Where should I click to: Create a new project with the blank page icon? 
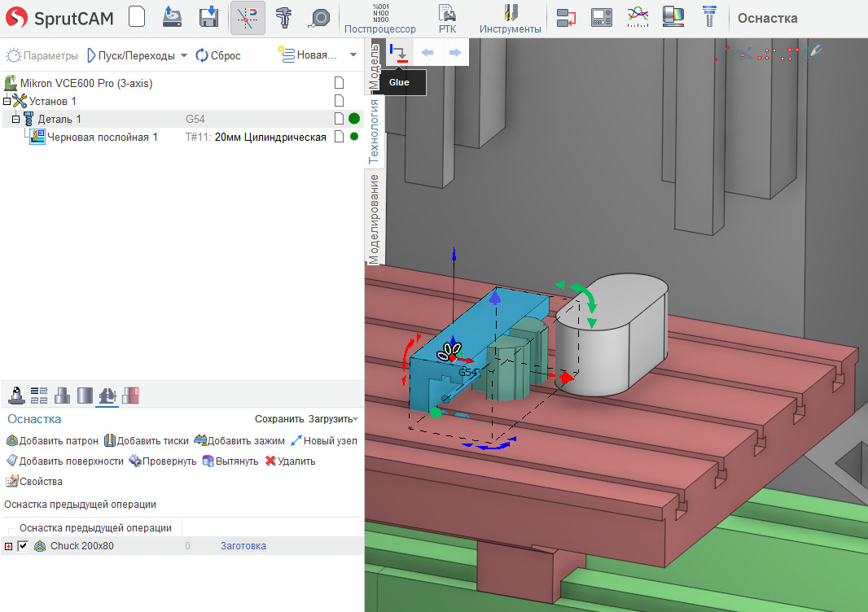click(x=137, y=16)
